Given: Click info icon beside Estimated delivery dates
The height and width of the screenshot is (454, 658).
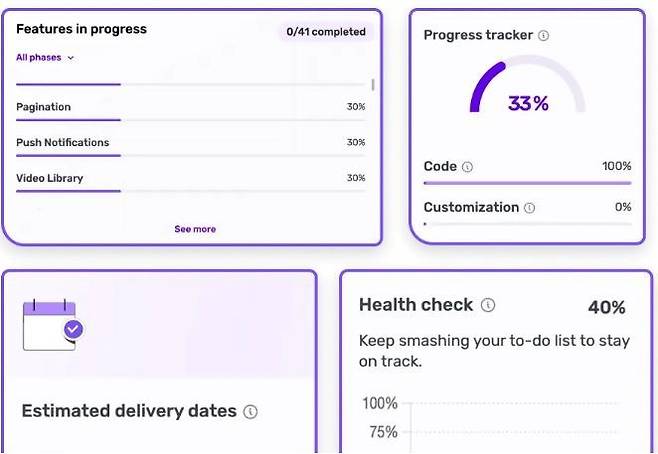Looking at the screenshot, I should [x=250, y=412].
